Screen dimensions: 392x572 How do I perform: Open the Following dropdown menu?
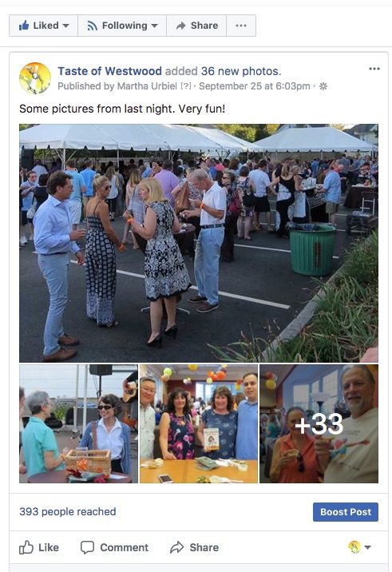[x=122, y=26]
